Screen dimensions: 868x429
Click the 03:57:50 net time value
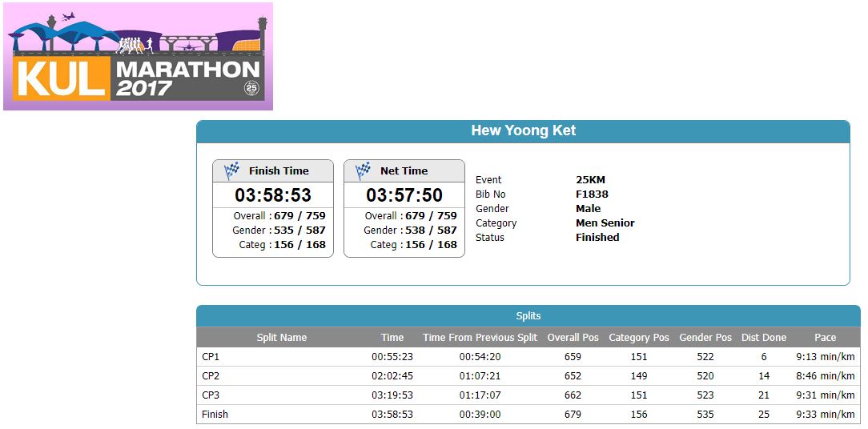[x=404, y=194]
